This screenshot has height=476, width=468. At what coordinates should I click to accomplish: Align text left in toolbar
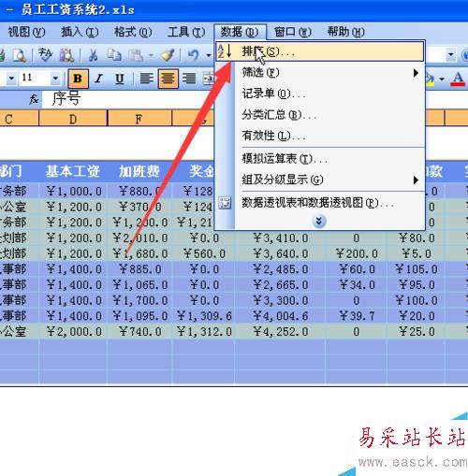(147, 79)
